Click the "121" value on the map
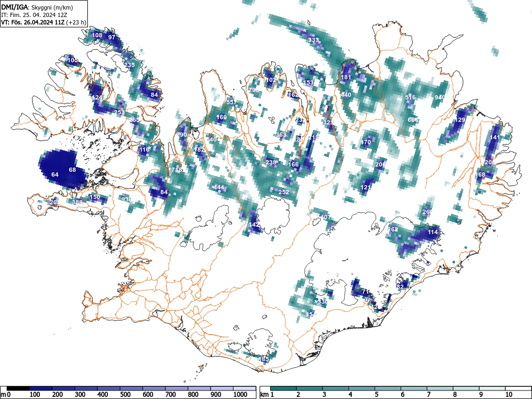 [x=366, y=187]
